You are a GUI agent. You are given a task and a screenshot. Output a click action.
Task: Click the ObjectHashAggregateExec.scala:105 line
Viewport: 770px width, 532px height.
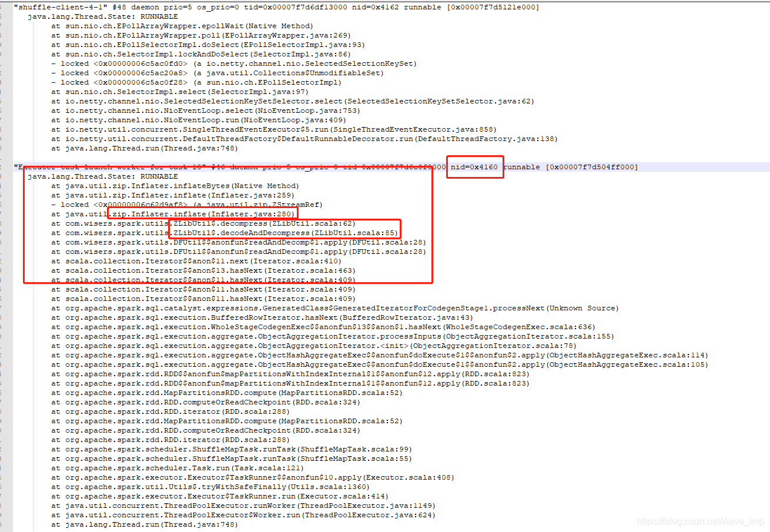[x=380, y=364]
